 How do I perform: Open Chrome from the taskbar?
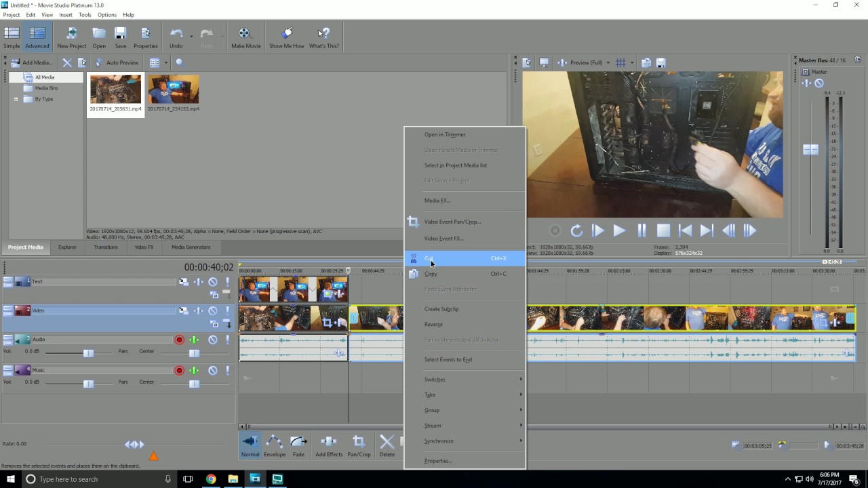[x=211, y=479]
